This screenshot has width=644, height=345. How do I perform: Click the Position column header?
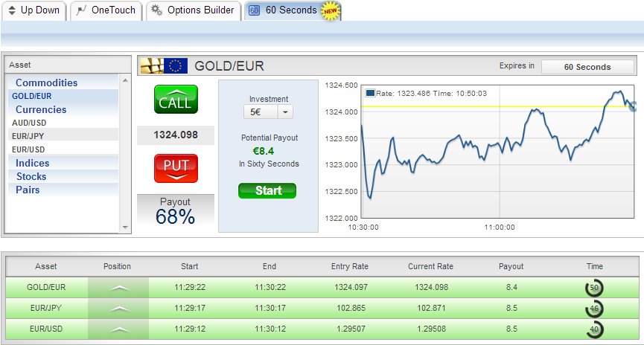(117, 266)
